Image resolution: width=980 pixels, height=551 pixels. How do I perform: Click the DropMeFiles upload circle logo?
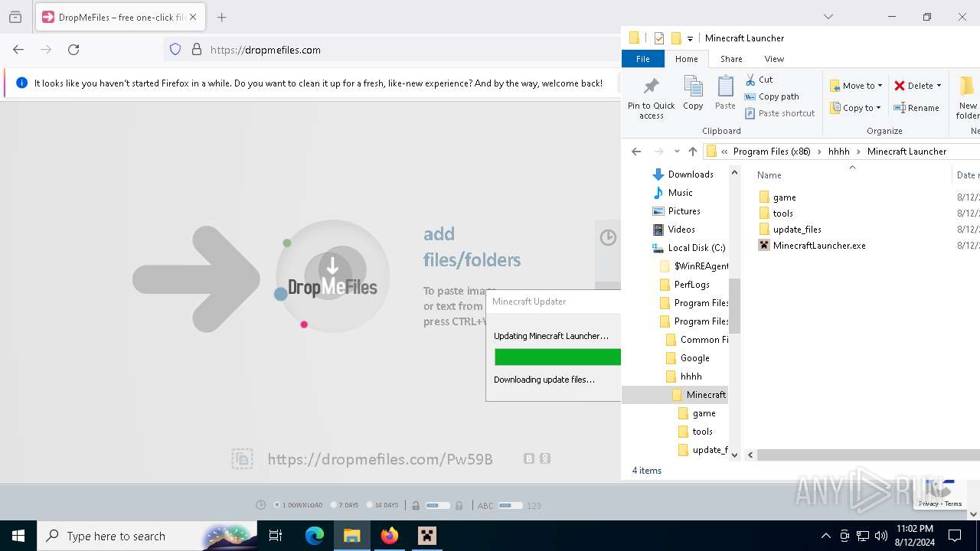[x=332, y=276]
